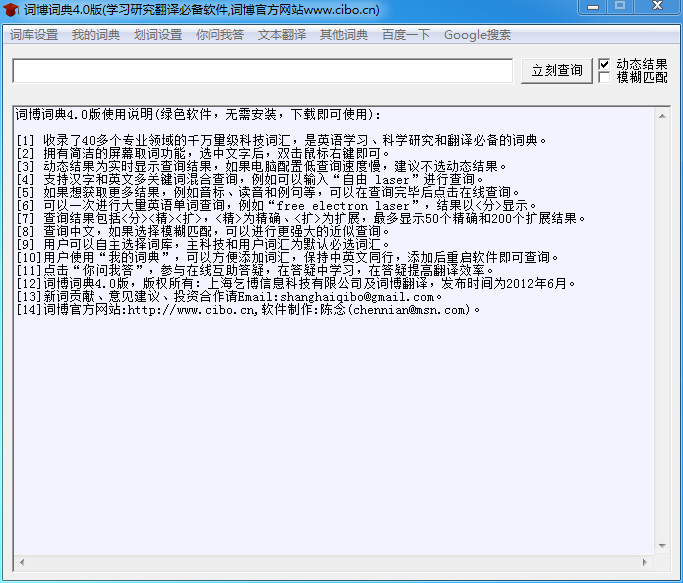Open the 划词设置 menu

[x=158, y=35]
